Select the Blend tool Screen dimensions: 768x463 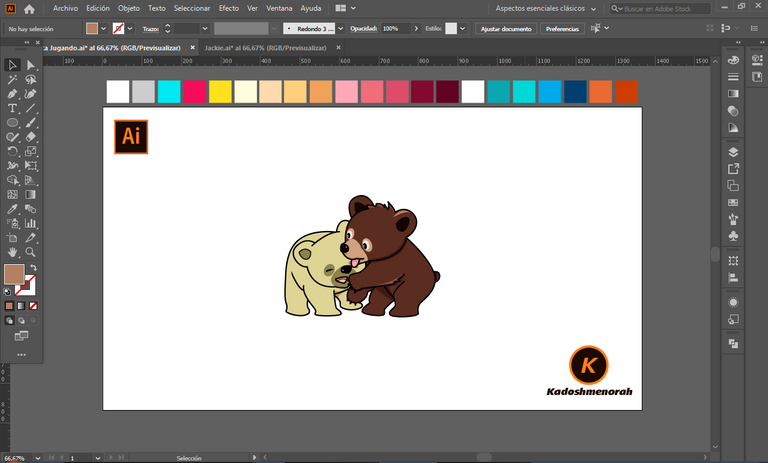pyautogui.click(x=30, y=209)
